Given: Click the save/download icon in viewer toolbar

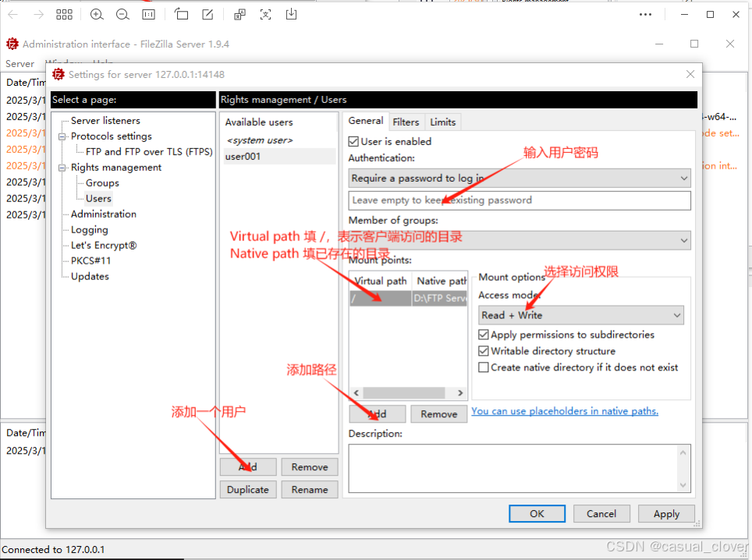Looking at the screenshot, I should [x=291, y=14].
